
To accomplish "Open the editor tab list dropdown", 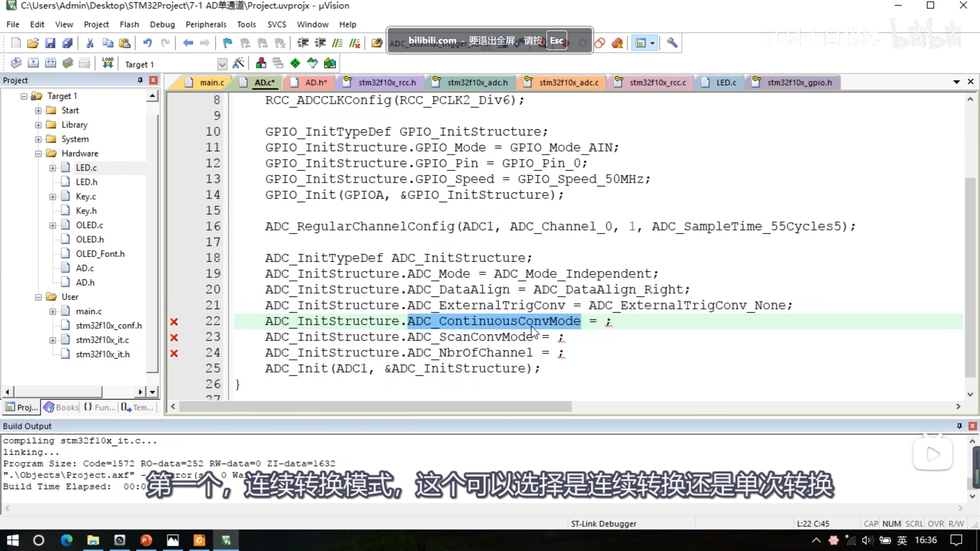I will tap(957, 82).
